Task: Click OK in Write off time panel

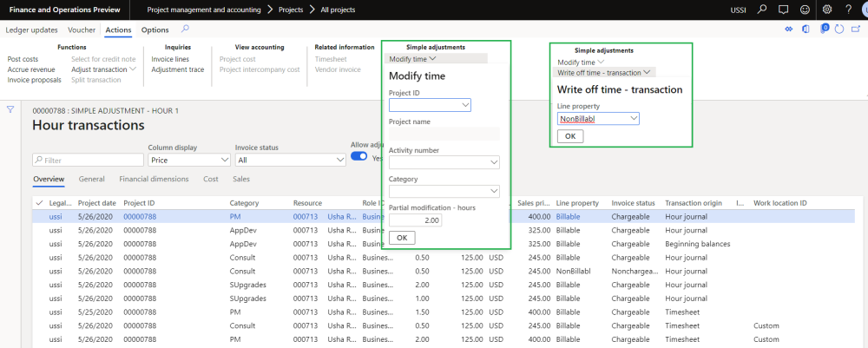Action: (569, 136)
